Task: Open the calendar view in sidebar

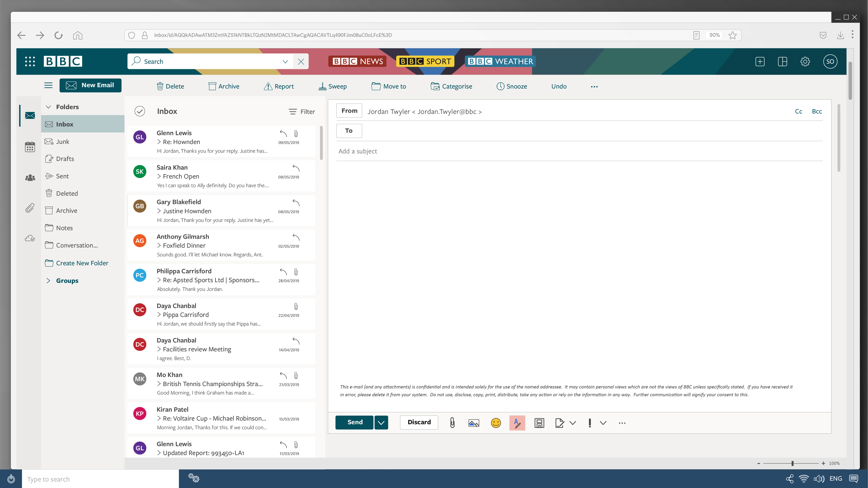Action: tap(30, 147)
